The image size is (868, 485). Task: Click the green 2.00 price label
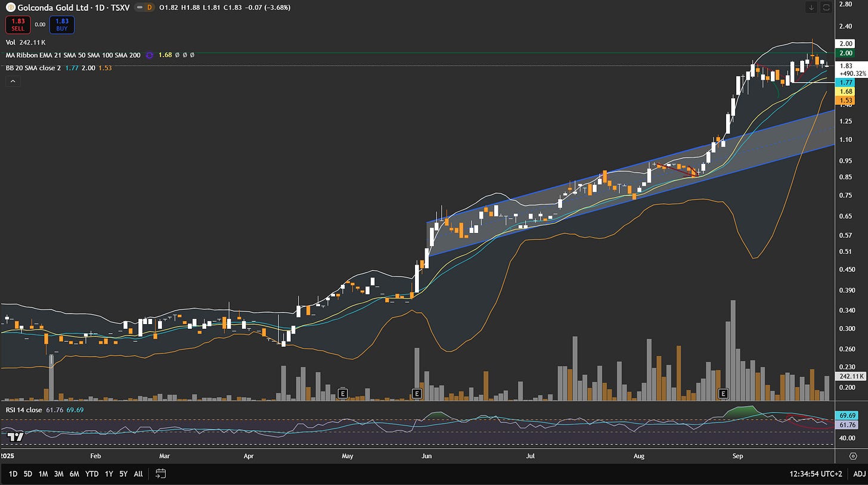coord(847,54)
